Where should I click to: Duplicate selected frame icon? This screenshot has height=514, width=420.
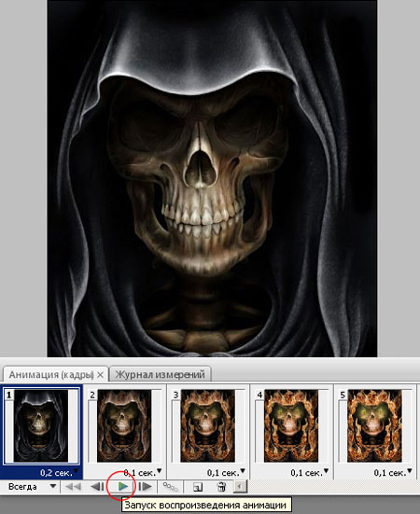coord(198,487)
